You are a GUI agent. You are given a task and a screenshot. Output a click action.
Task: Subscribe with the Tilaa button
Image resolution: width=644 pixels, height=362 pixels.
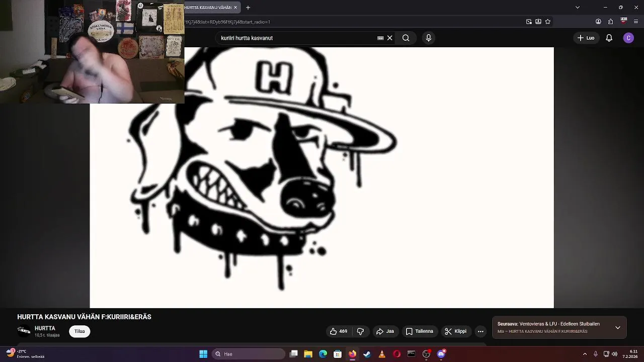[79, 331]
